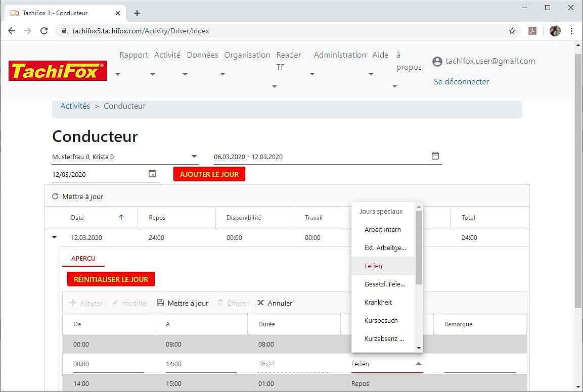
Task: Close the Ferien activity dropdown arrow
Action: point(418,364)
